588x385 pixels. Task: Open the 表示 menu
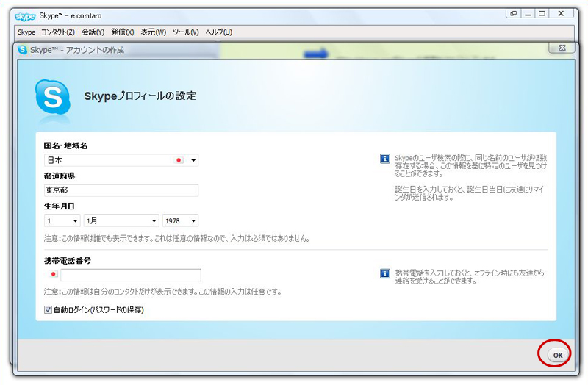point(153,32)
